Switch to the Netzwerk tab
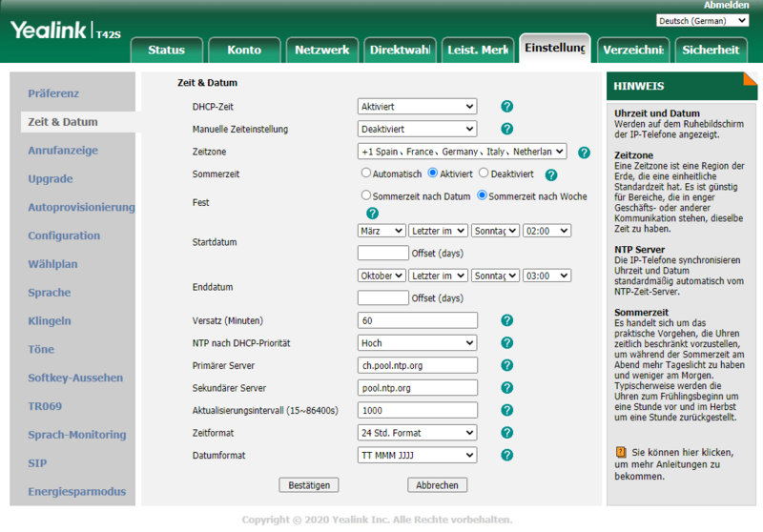This screenshot has width=763, height=532. [x=322, y=50]
